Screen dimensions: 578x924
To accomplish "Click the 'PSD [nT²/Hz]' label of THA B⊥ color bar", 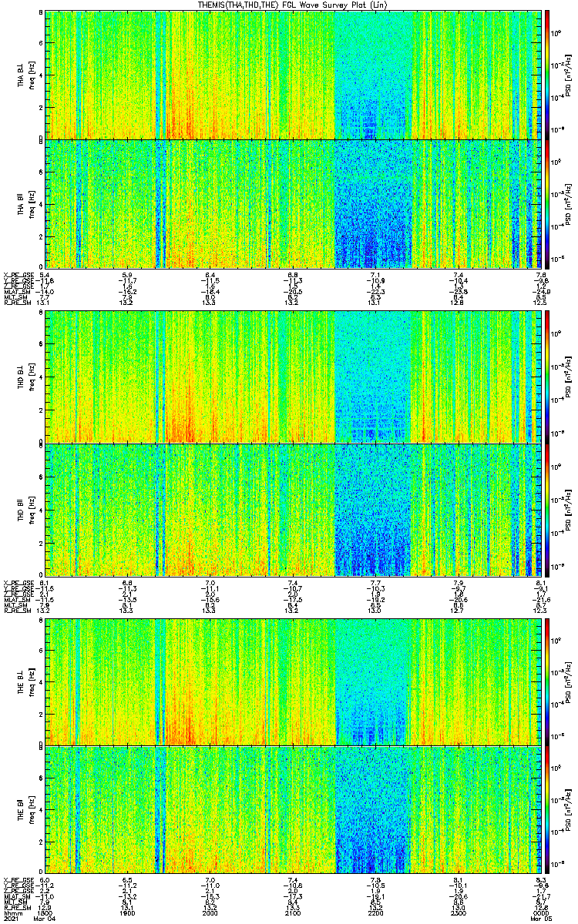I will click(x=568, y=74).
